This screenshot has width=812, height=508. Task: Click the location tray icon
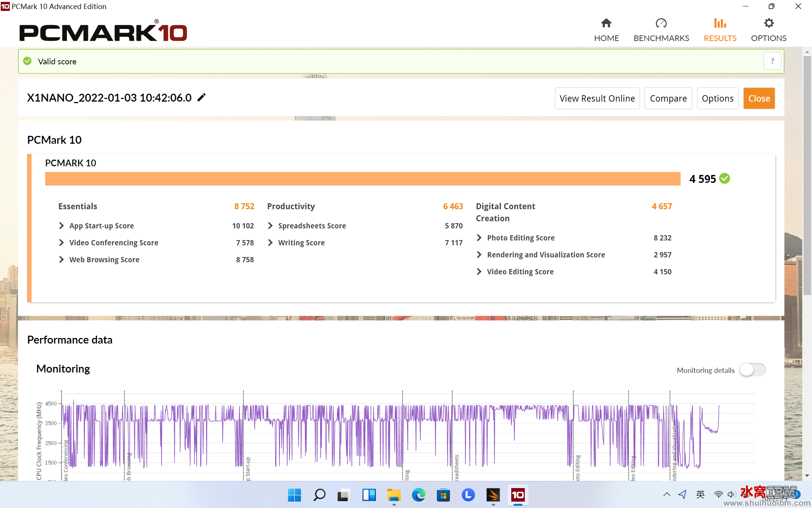pyautogui.click(x=682, y=494)
